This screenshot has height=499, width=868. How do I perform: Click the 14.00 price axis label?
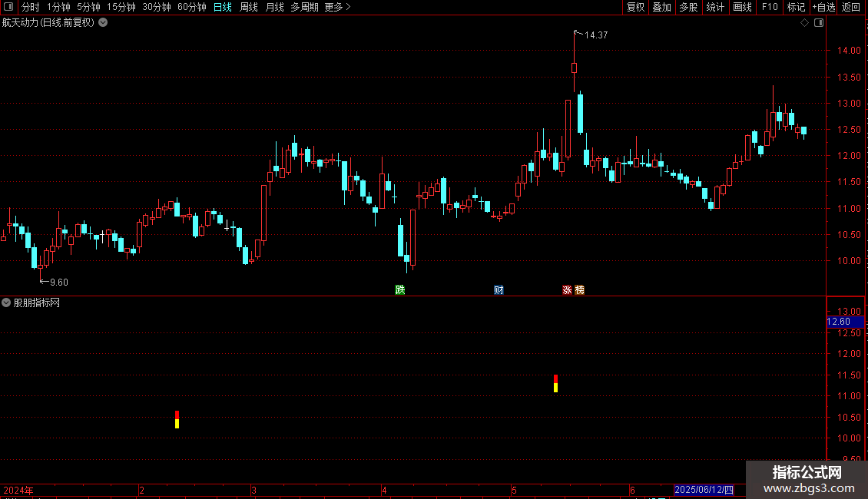coord(849,51)
